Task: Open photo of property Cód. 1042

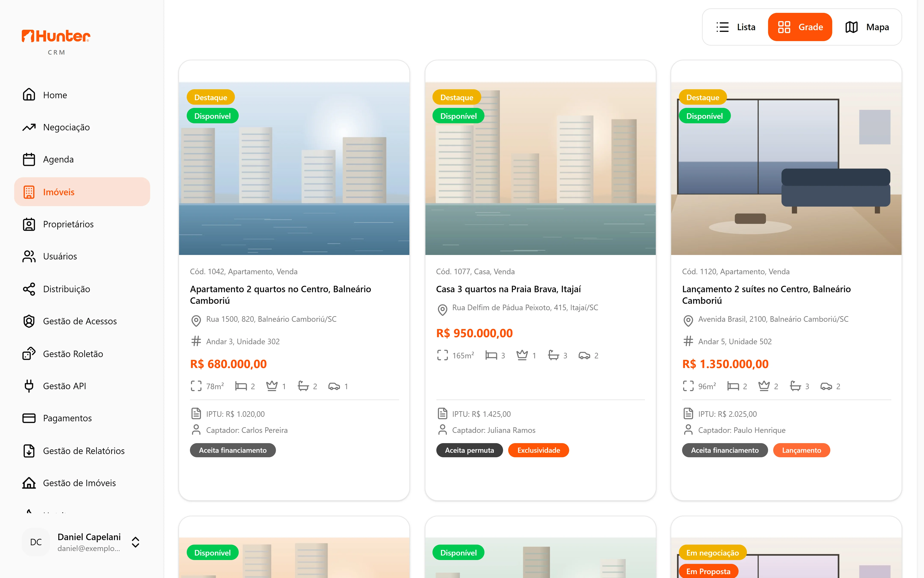Action: click(294, 169)
